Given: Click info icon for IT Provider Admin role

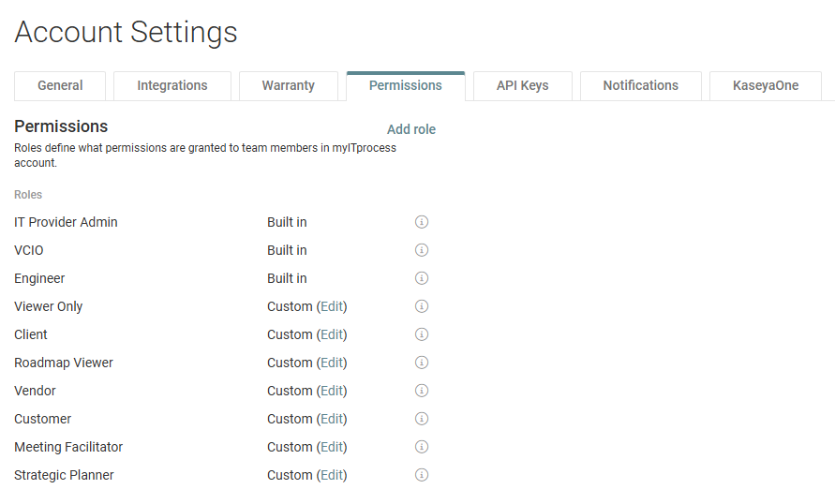Looking at the screenshot, I should (422, 222).
